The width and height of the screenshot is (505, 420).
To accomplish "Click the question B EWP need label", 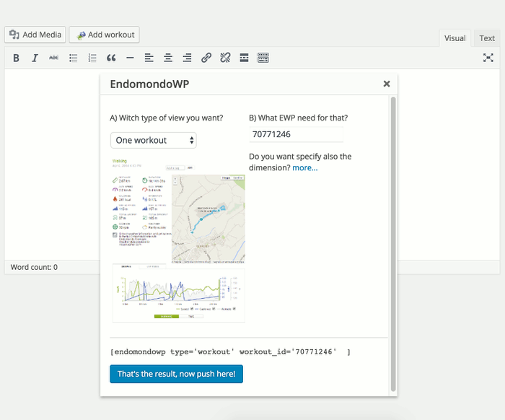I will 298,118.
